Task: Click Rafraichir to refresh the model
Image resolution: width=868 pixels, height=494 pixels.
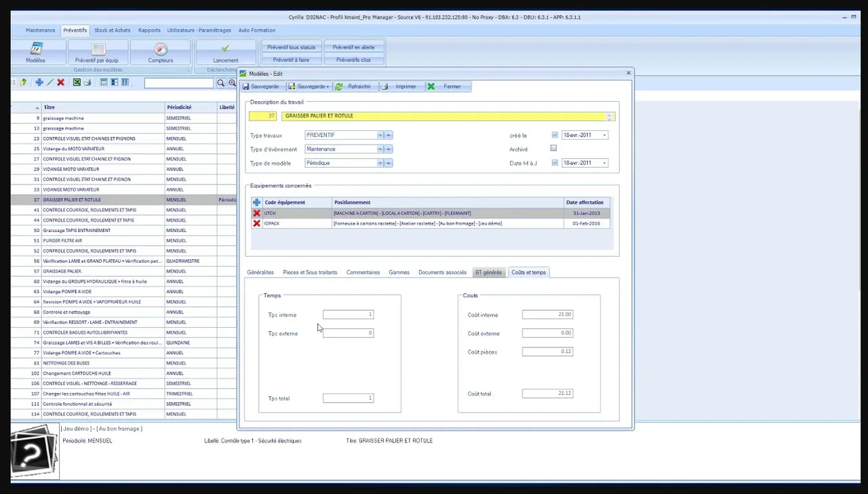Action: click(354, 86)
